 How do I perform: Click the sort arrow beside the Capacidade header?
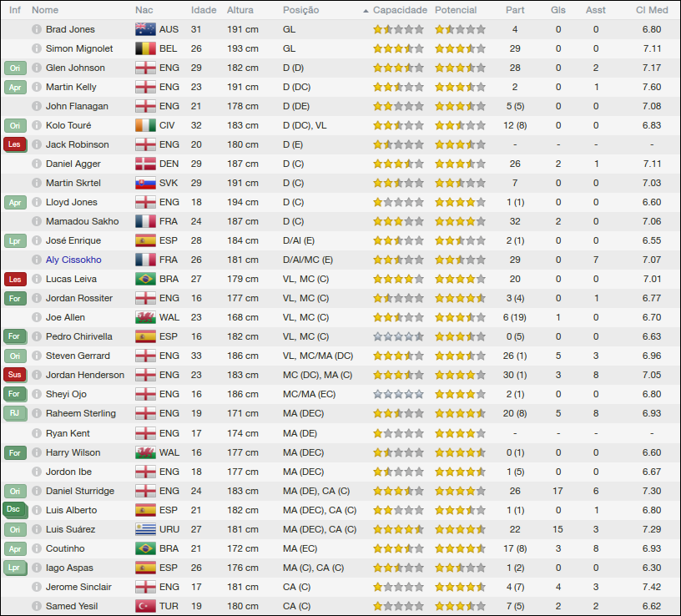(366, 11)
